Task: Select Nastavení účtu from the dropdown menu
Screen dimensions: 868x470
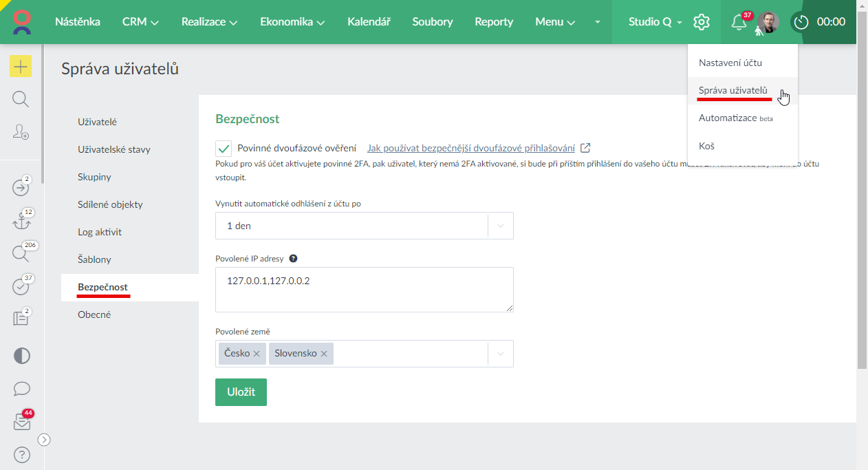Action: click(x=730, y=63)
